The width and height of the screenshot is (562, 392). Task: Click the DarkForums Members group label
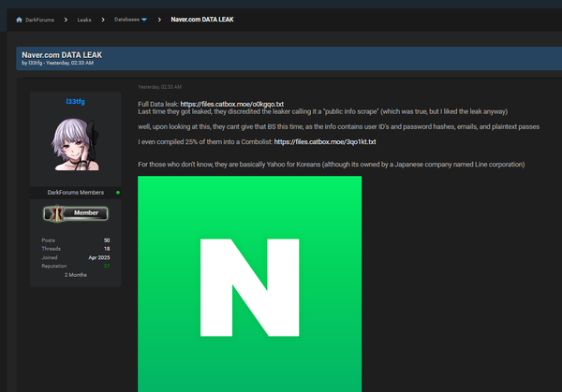pos(75,193)
